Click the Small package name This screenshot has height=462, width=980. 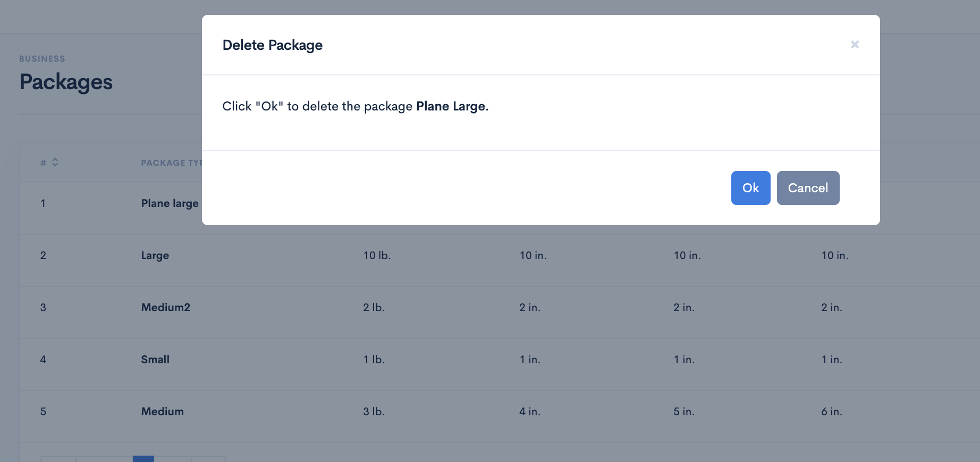[x=155, y=360]
